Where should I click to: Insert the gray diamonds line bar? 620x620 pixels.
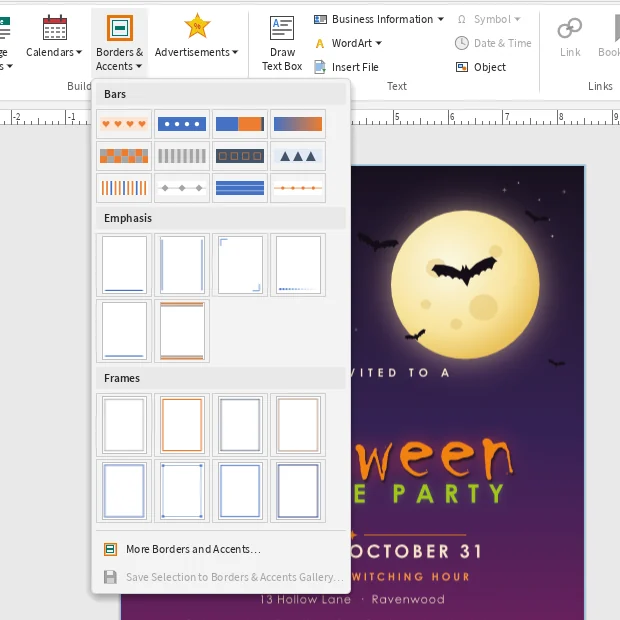182,188
